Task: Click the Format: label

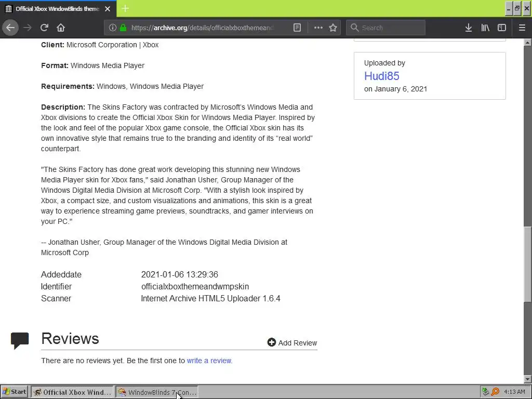Action: pos(55,65)
